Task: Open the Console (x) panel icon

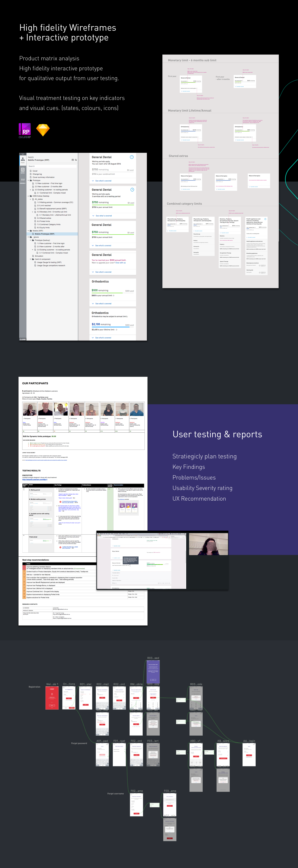Action: [x=23, y=180]
